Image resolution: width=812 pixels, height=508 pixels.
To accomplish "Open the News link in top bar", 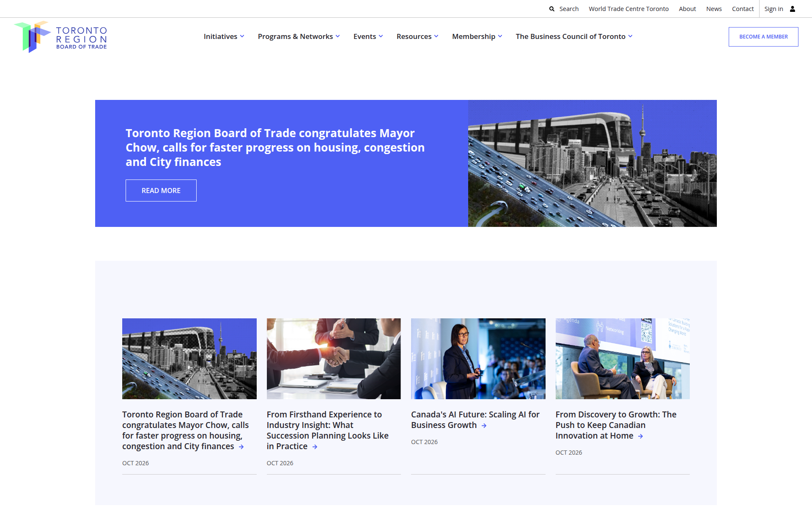I will pos(714,9).
